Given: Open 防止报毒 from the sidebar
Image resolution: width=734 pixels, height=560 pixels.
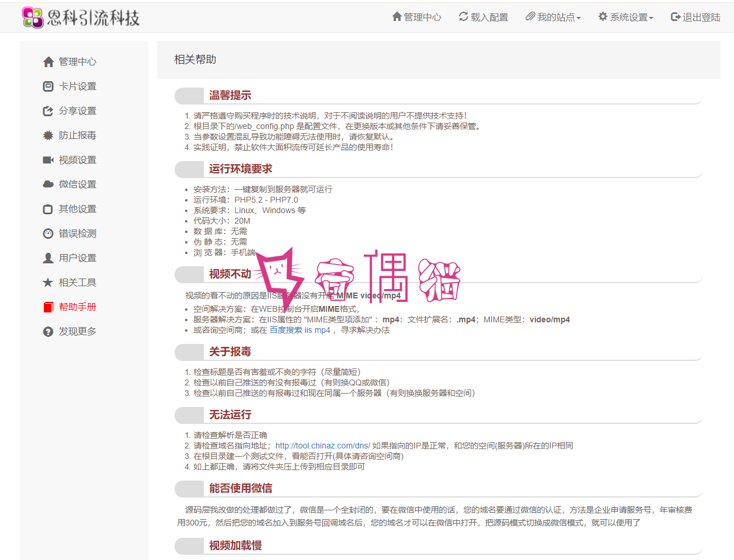Looking at the screenshot, I should tap(78, 135).
